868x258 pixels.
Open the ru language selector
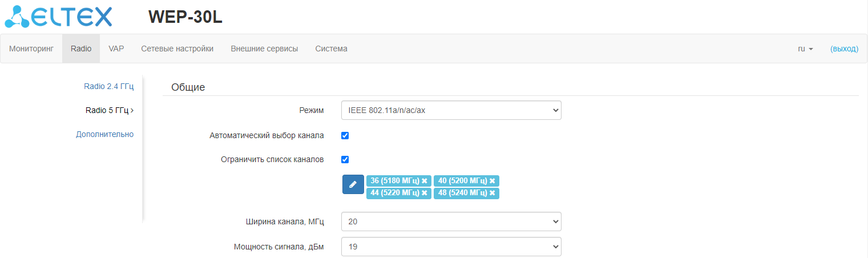(805, 49)
